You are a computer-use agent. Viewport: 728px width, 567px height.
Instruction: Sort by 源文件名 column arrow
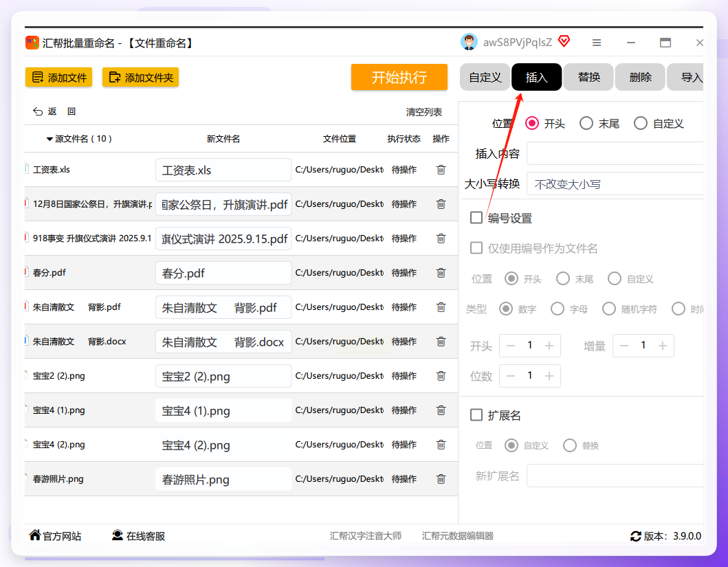pos(49,139)
